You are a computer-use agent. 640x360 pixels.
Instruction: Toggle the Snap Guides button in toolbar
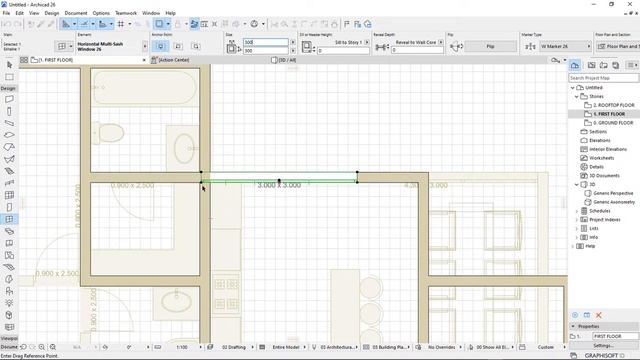tap(84, 24)
